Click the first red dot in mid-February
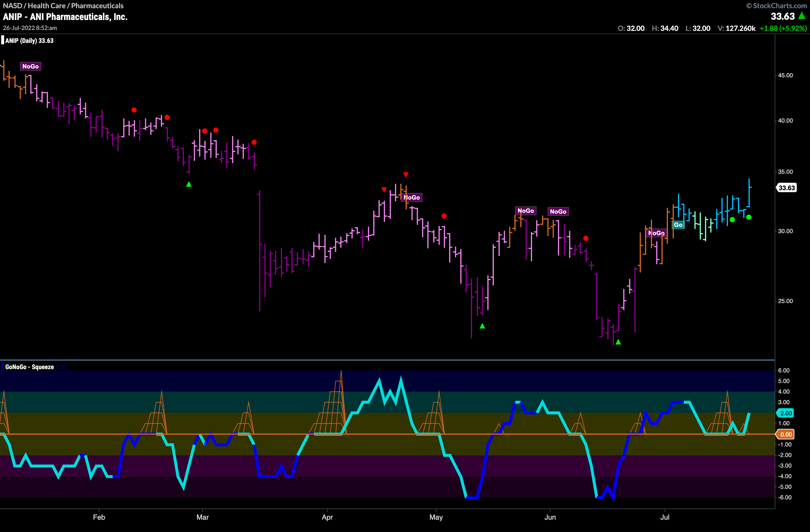This screenshot has height=532, width=810. click(x=134, y=110)
